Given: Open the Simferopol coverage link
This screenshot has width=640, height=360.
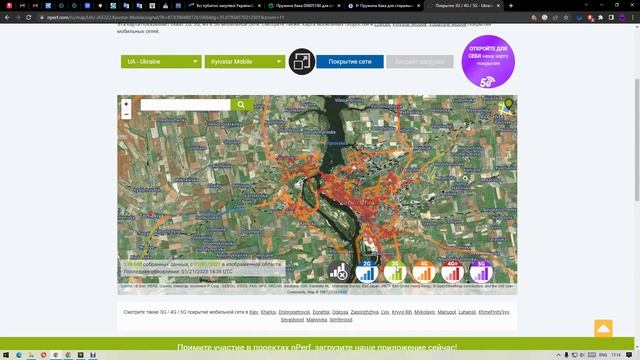Looking at the screenshot, I should point(341,320).
